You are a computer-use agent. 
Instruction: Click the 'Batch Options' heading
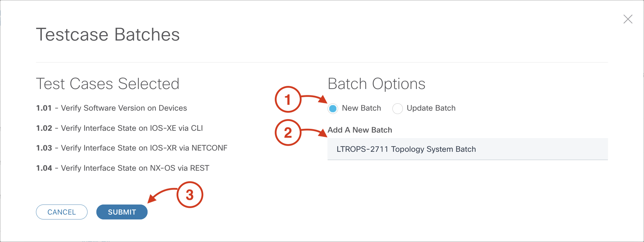tap(376, 84)
